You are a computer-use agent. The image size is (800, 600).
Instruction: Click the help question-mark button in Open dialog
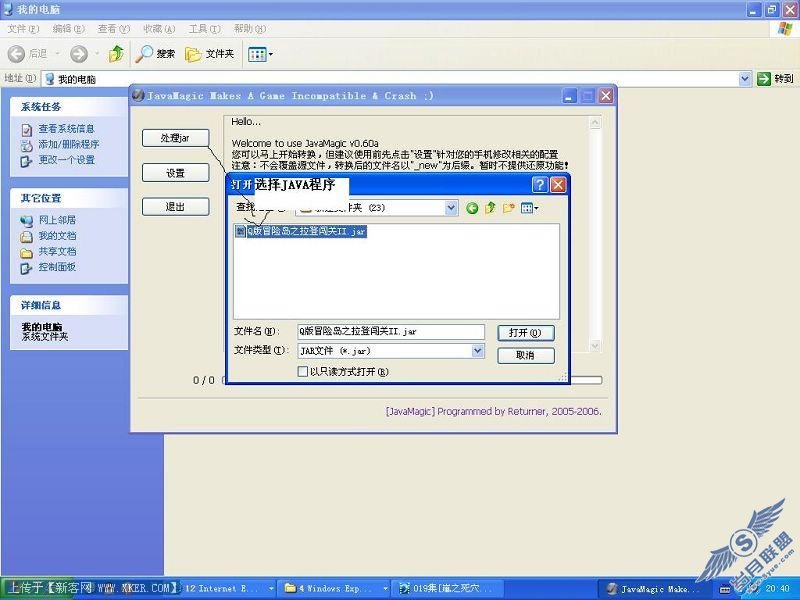tap(540, 185)
